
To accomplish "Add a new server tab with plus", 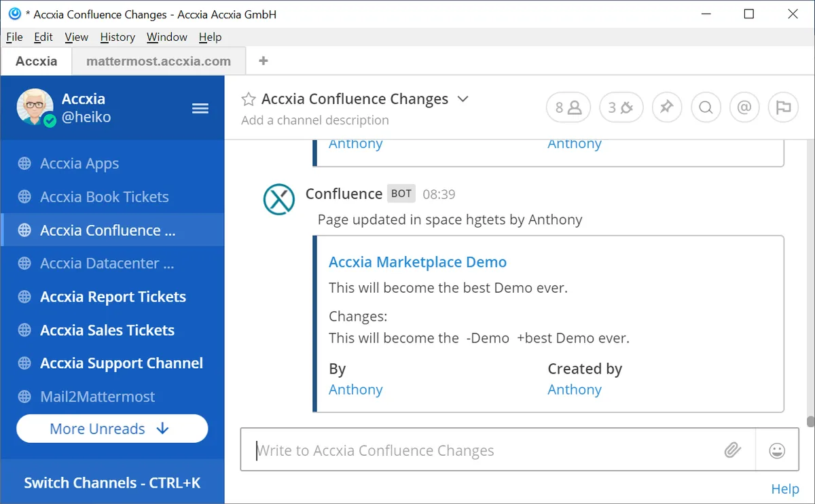I will [x=264, y=60].
